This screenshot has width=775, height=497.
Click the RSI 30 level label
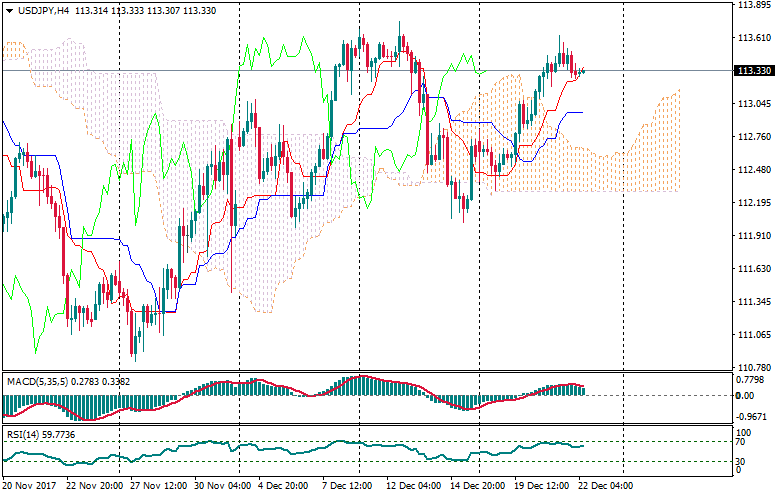click(741, 461)
